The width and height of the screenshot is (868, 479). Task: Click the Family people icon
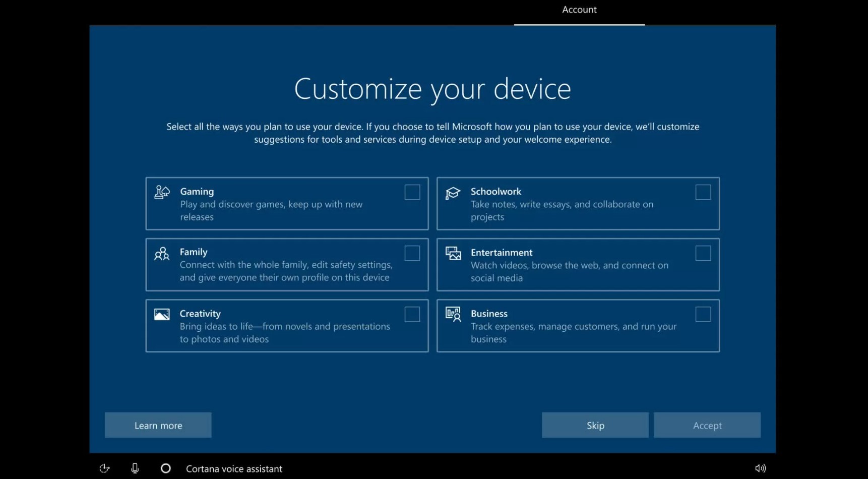point(162,254)
